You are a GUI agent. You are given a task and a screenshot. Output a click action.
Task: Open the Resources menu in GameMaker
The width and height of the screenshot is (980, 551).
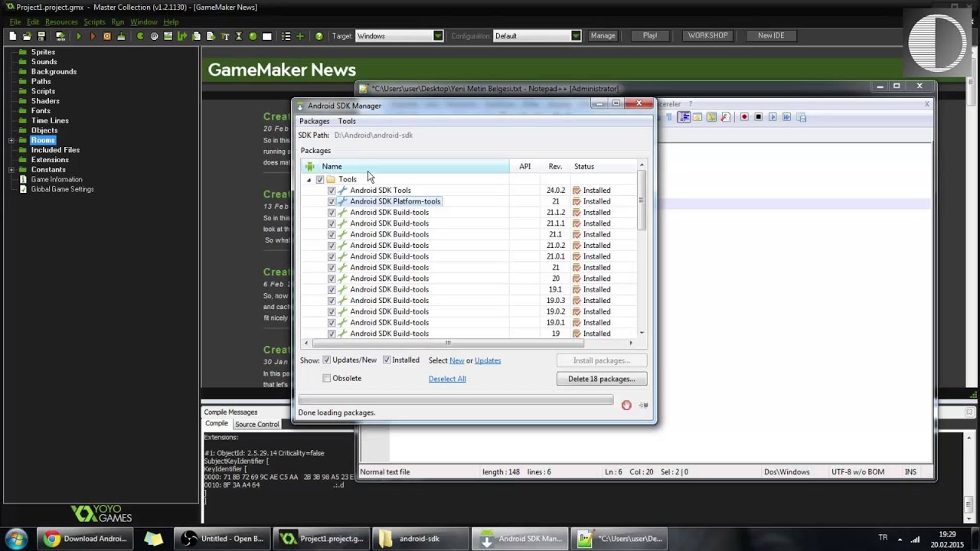tap(61, 22)
